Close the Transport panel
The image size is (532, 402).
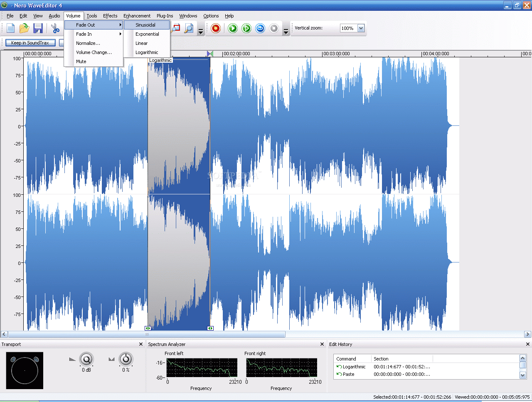pos(141,344)
